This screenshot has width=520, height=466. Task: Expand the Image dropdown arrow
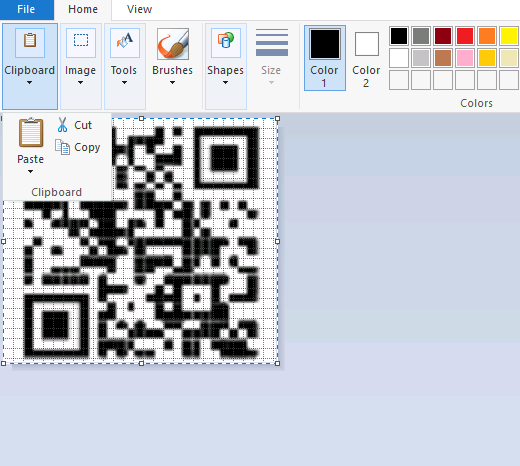(x=80, y=83)
